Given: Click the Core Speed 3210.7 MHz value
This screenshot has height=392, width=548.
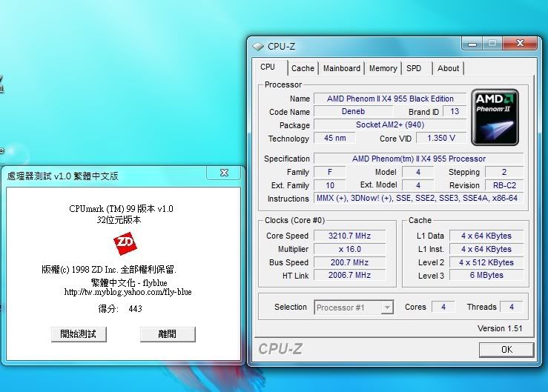Looking at the screenshot, I should pyautogui.click(x=349, y=236).
